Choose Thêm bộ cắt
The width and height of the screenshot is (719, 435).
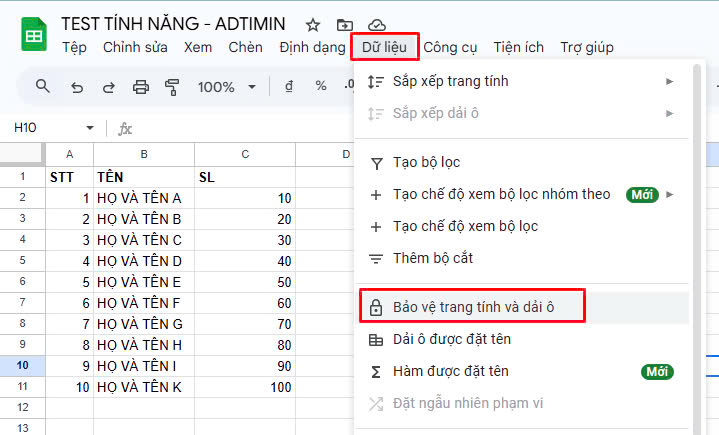522,259
